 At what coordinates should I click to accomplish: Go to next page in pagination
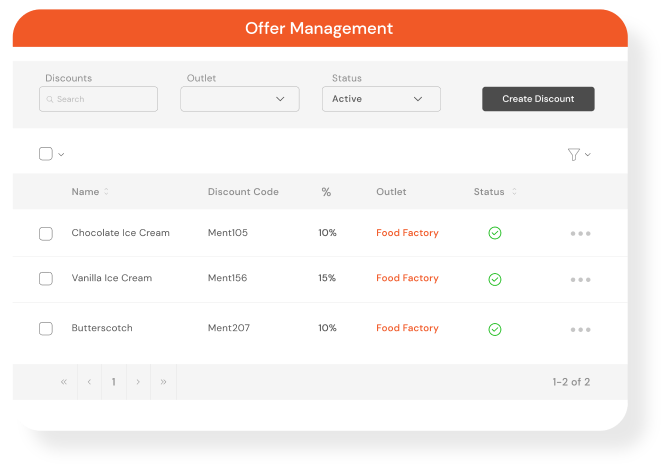click(138, 382)
